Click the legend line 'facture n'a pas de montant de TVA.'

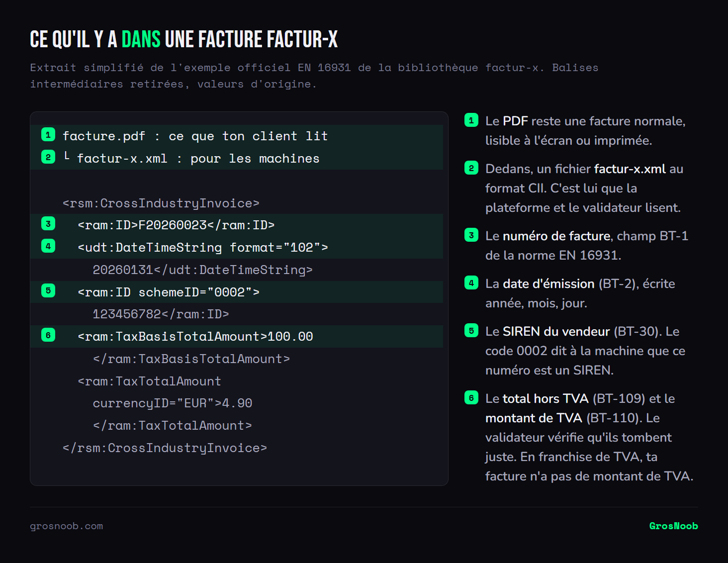click(589, 476)
